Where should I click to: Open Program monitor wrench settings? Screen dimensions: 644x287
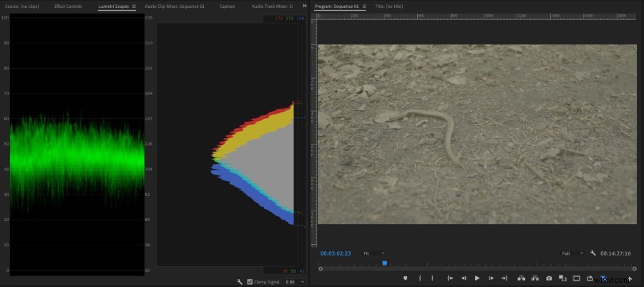click(x=592, y=253)
